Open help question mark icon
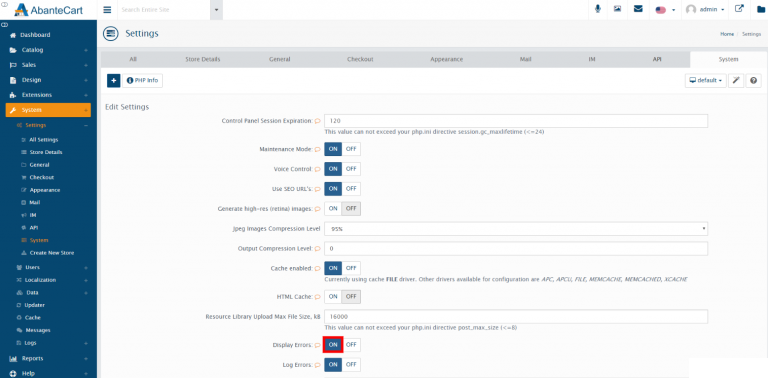768x378 pixels. (753, 80)
